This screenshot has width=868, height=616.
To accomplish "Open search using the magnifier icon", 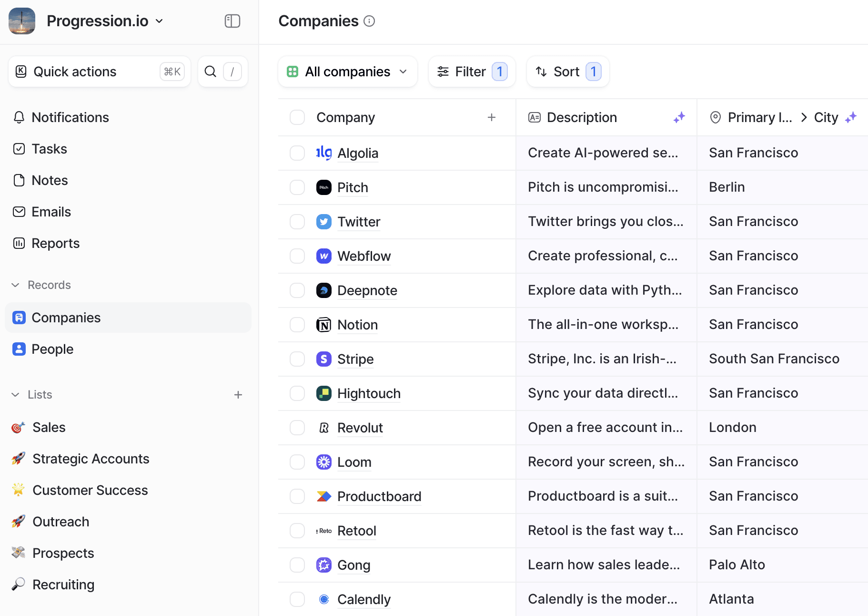I will [210, 71].
